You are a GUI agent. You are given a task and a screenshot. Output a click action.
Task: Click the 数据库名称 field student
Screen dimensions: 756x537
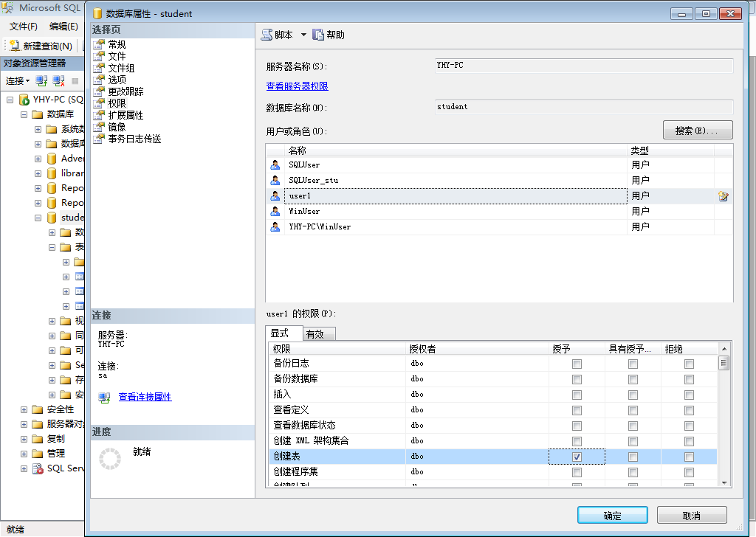pos(584,107)
